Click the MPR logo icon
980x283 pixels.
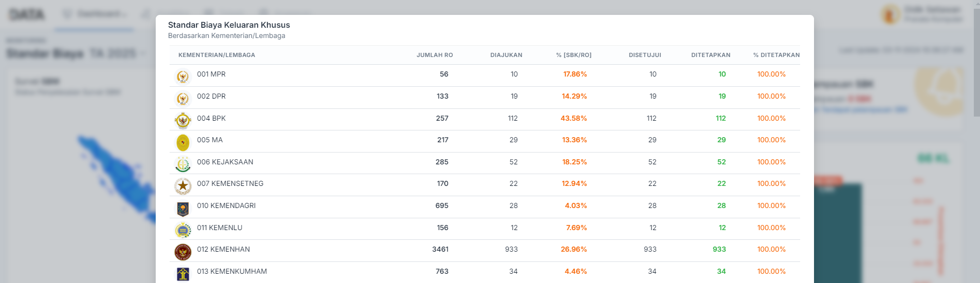pyautogui.click(x=182, y=77)
